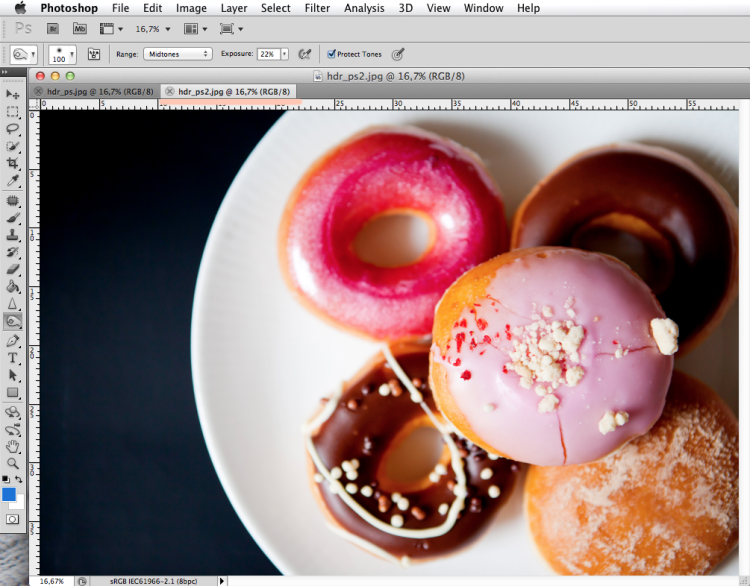Click the Exposure 22% input field
Screen dimensions: 750x586
(x=268, y=54)
